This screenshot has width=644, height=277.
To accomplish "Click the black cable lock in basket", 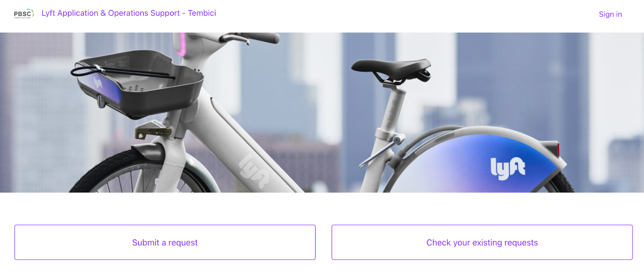I will [121, 72].
